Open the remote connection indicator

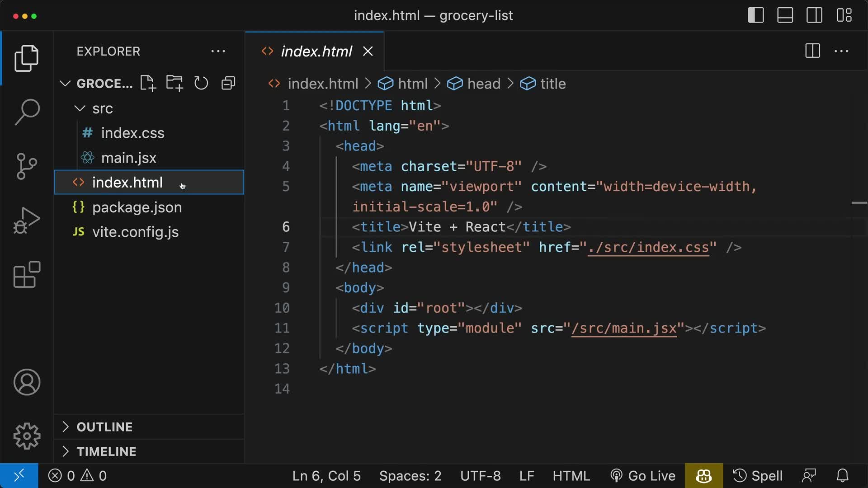point(19,475)
